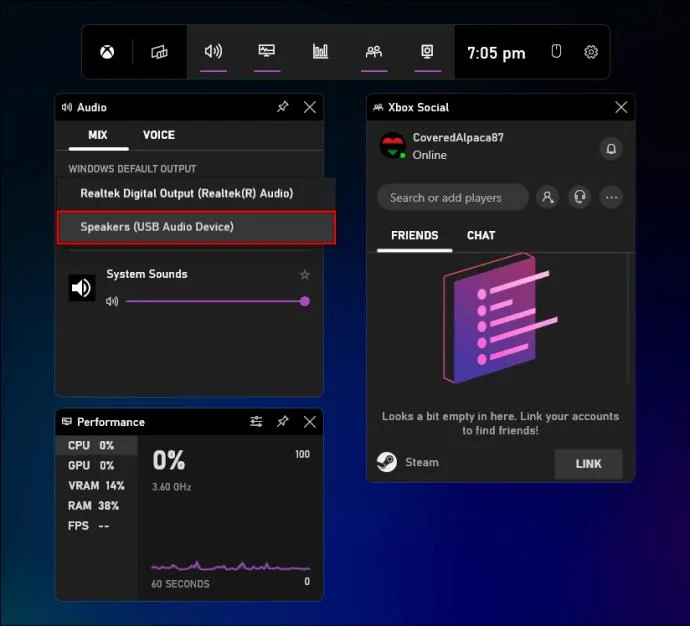Close the Audio widget
Screen dimensions: 690x626
(x=310, y=107)
